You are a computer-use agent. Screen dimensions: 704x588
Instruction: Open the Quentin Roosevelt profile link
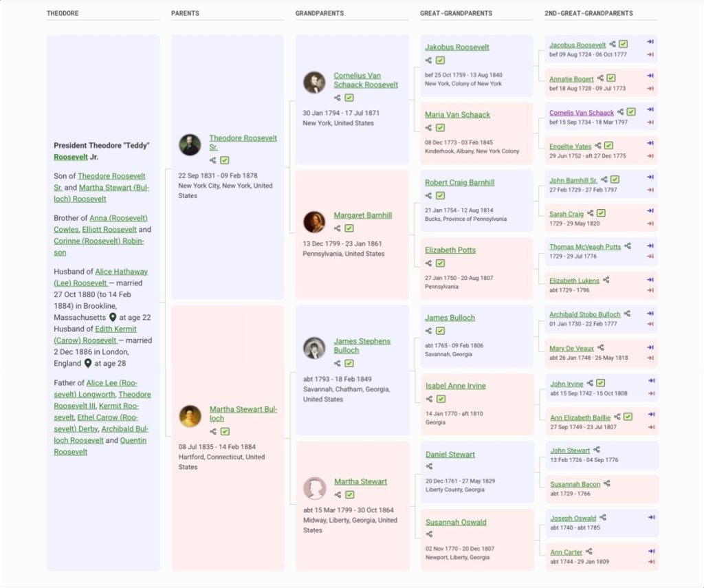point(132,441)
